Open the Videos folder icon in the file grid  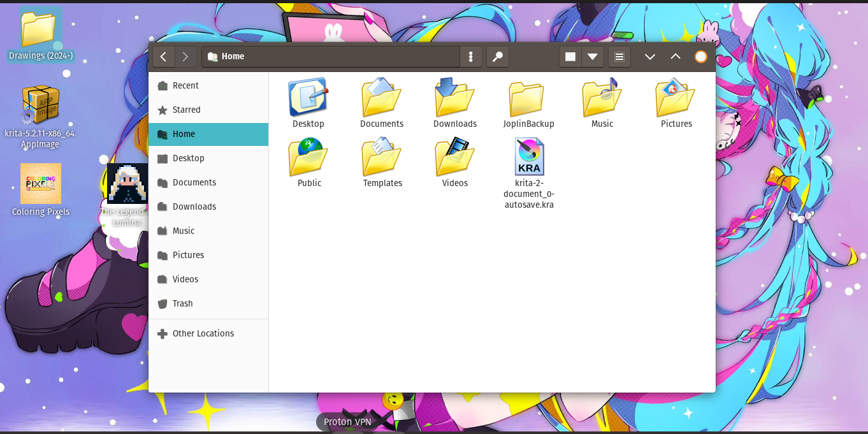(x=454, y=158)
